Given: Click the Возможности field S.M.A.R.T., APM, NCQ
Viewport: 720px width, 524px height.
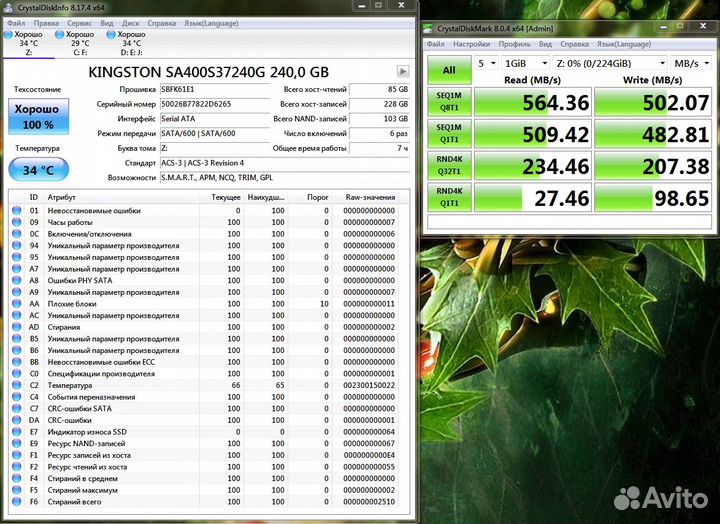Looking at the screenshot, I should [x=285, y=178].
